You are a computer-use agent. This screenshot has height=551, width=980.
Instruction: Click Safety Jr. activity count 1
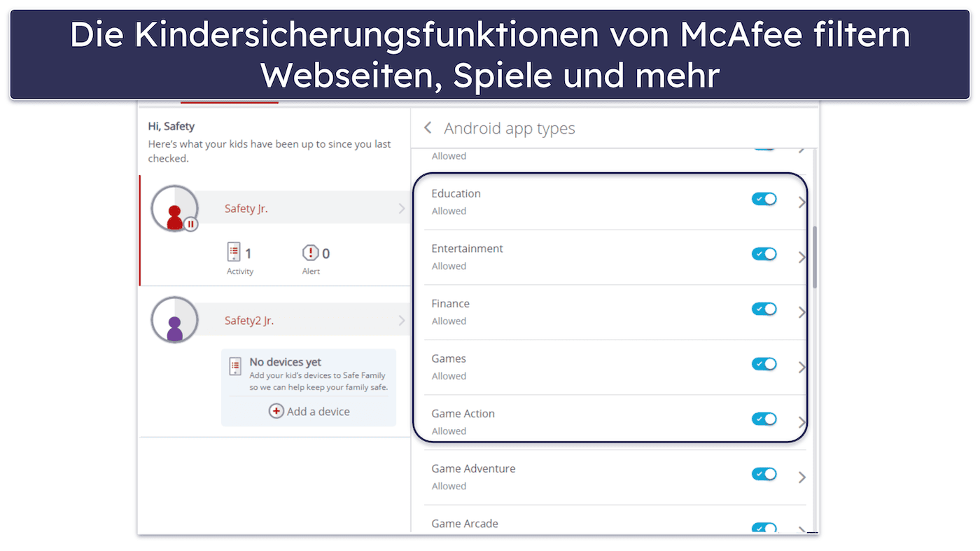(x=248, y=253)
